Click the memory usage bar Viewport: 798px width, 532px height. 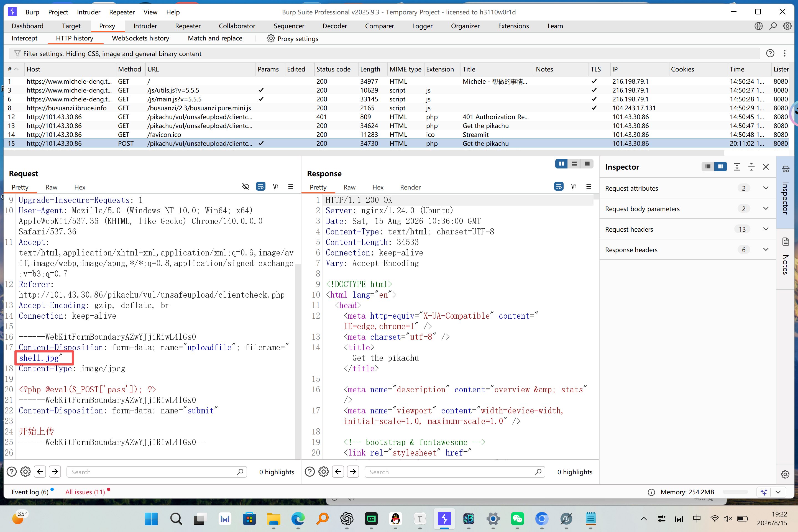point(735,492)
